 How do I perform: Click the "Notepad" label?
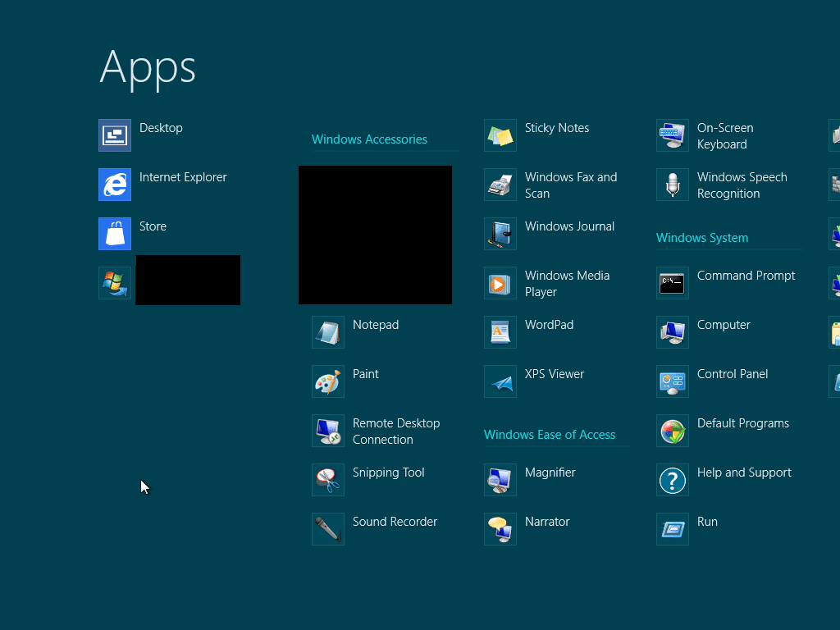pyautogui.click(x=376, y=325)
